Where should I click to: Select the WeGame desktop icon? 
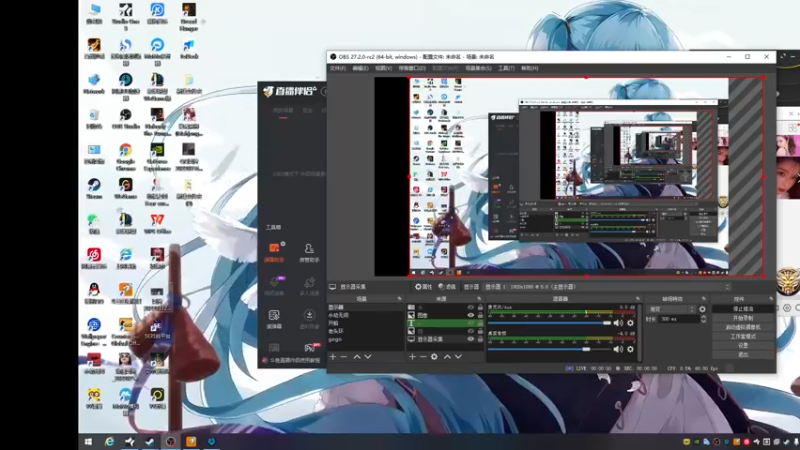126,188
